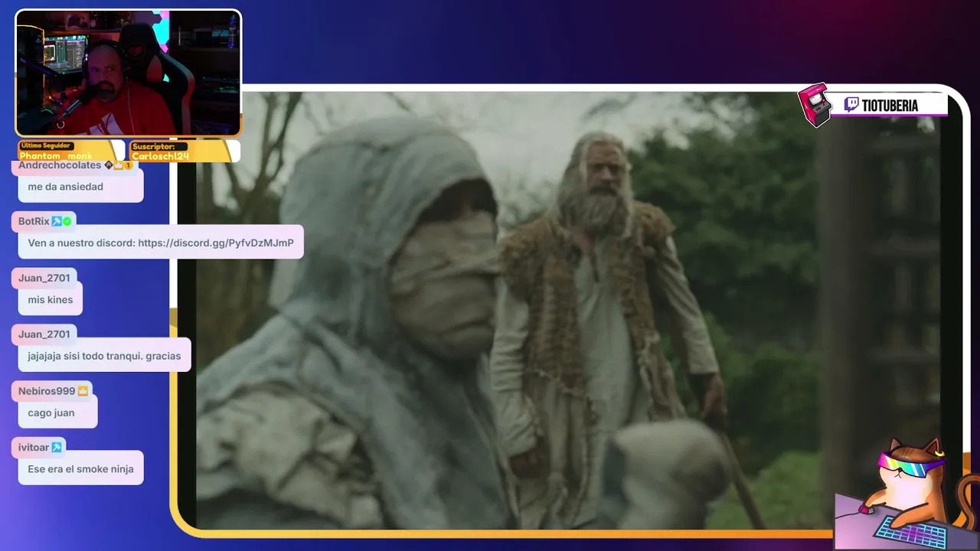Click the moderator badge next to BotRix
Image resolution: width=980 pixels, height=551 pixels.
pyautogui.click(x=57, y=221)
